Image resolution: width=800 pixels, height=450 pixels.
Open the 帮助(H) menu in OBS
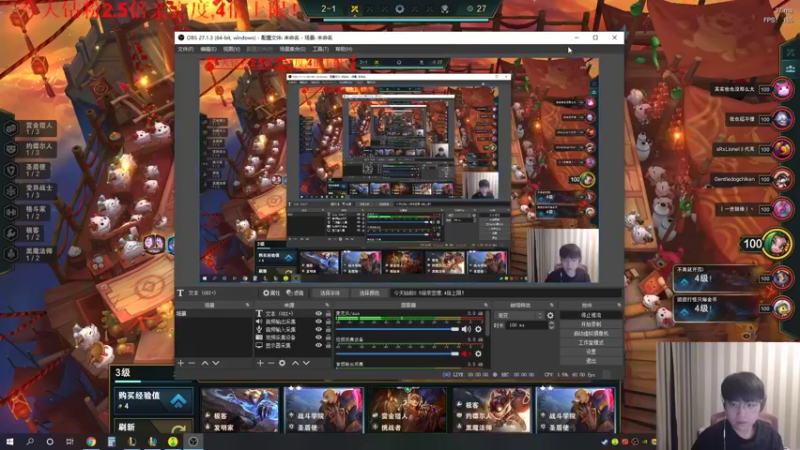point(344,49)
